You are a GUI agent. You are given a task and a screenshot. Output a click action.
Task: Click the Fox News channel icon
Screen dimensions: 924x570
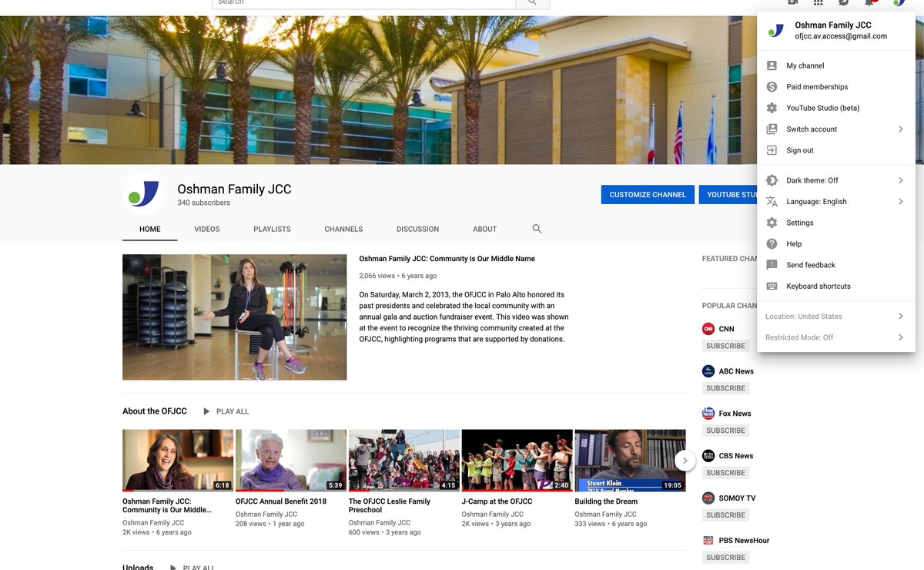[x=708, y=414]
